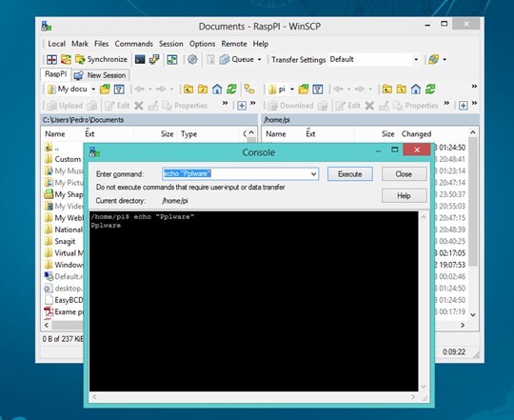
Task: Click local Properties button
Action: coord(185,106)
